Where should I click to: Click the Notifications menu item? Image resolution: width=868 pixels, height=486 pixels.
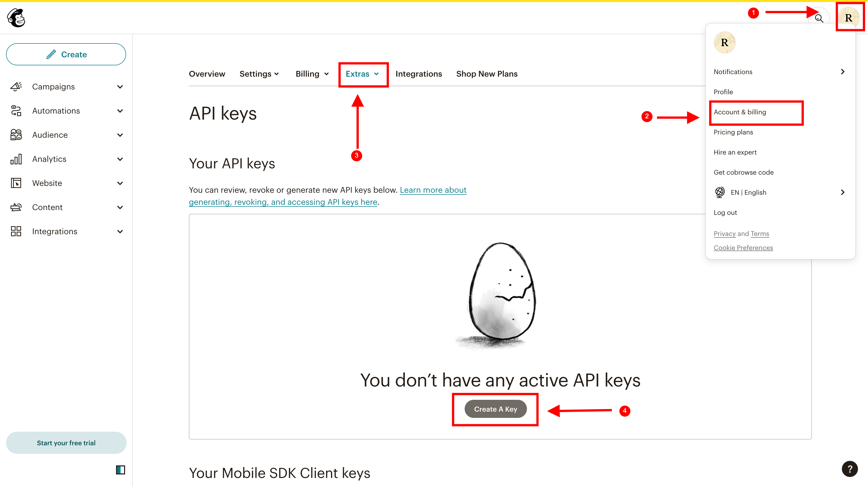[x=734, y=71]
